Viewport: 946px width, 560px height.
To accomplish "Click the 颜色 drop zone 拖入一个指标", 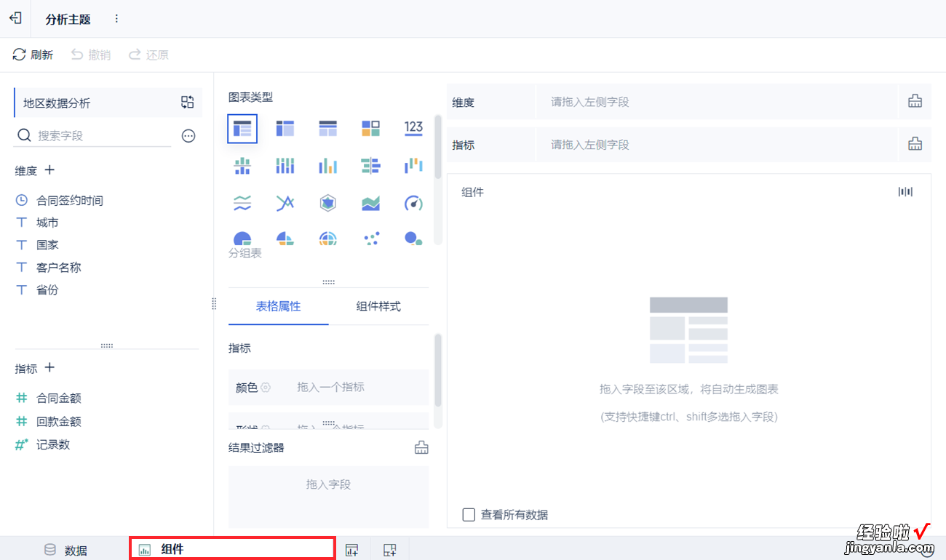I will 330,387.
